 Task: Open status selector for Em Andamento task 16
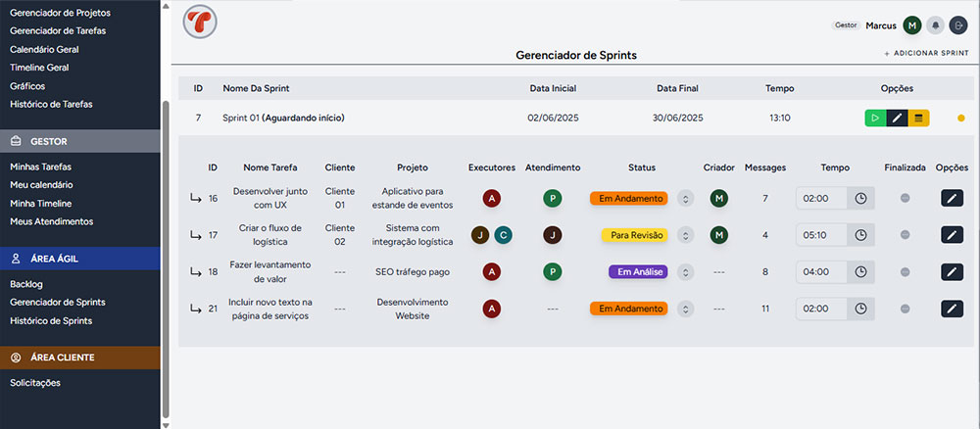[685, 198]
